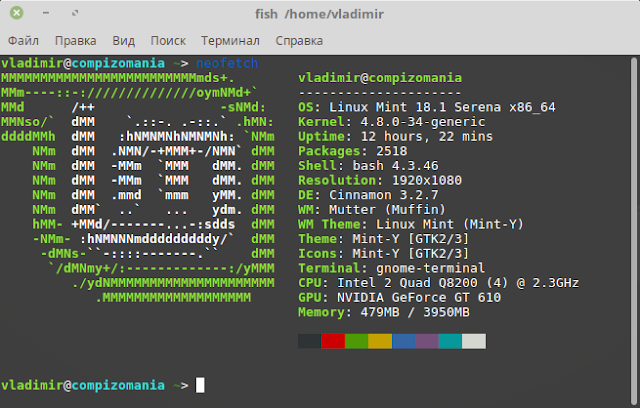Open the Правка menu

click(x=76, y=41)
